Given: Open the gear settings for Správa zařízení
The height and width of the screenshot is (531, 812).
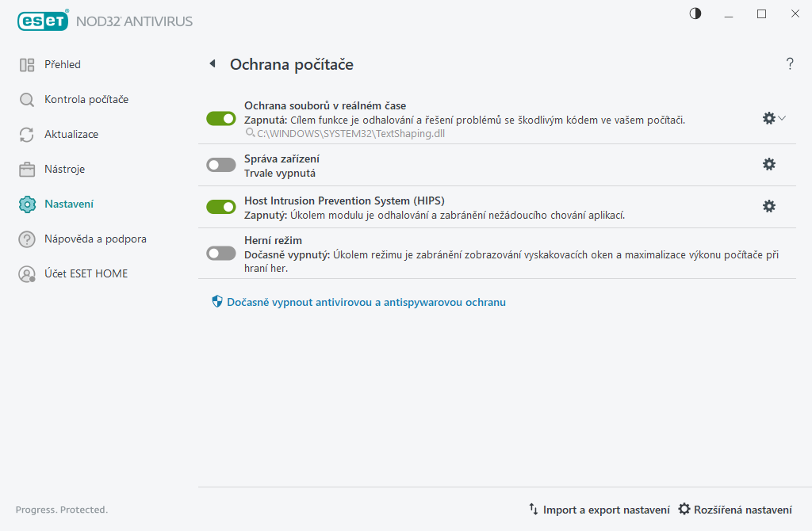Looking at the screenshot, I should (768, 164).
